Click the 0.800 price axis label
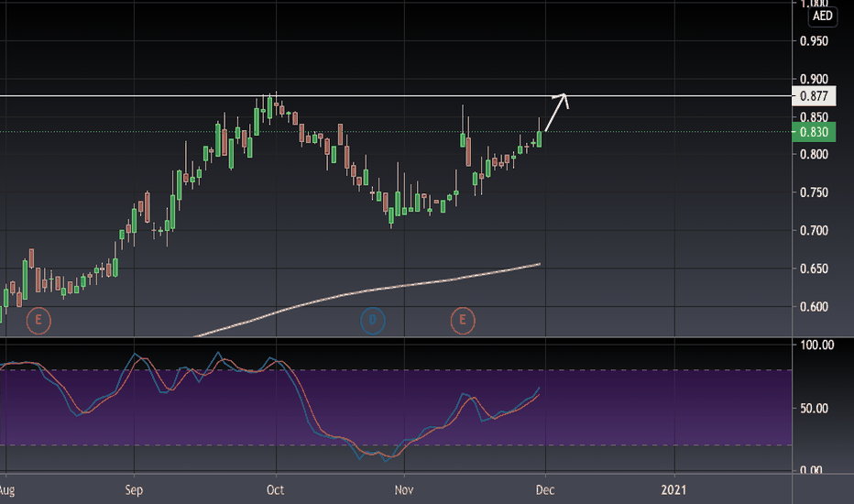The width and height of the screenshot is (854, 504). [814, 154]
